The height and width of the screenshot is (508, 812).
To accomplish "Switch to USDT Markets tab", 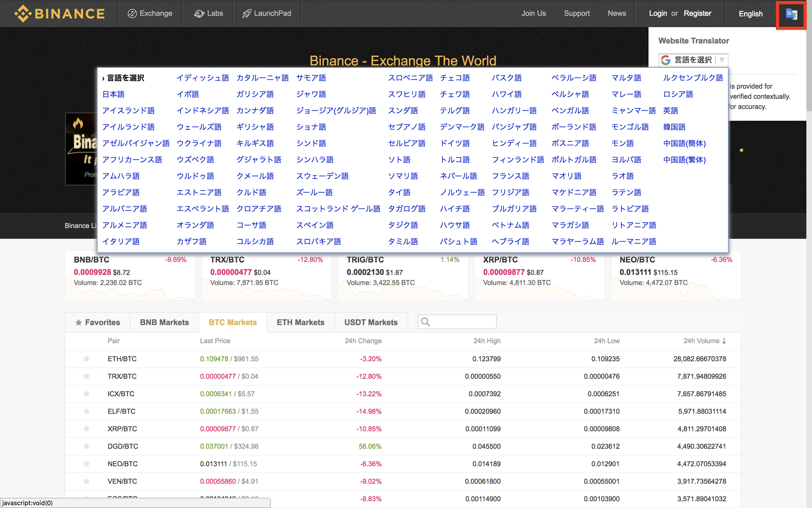I will pyautogui.click(x=371, y=322).
